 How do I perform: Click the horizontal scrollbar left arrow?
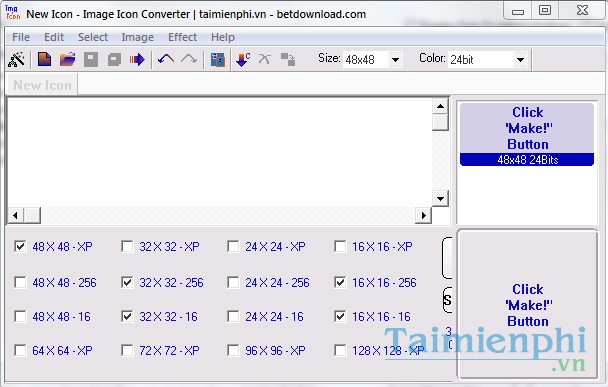click(x=16, y=215)
